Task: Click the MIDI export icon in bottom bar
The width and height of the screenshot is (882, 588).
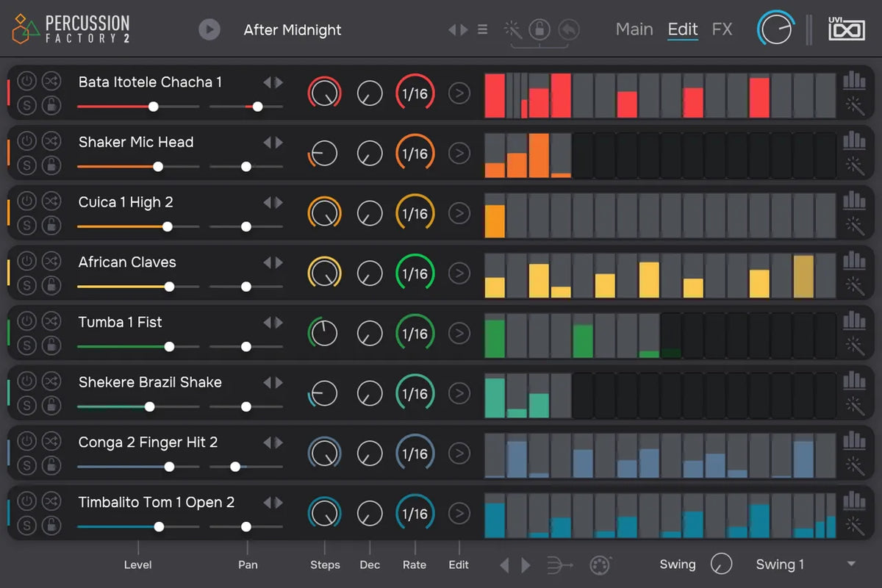Action: coord(600,564)
